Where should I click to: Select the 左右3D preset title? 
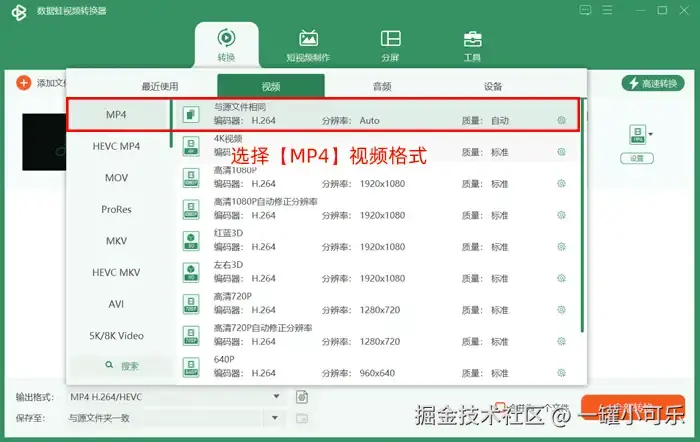click(228, 265)
